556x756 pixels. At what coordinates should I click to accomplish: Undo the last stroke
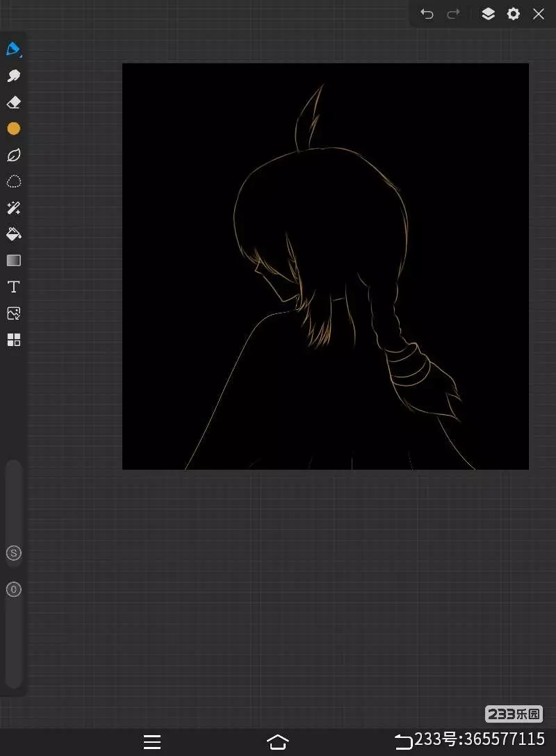[427, 14]
